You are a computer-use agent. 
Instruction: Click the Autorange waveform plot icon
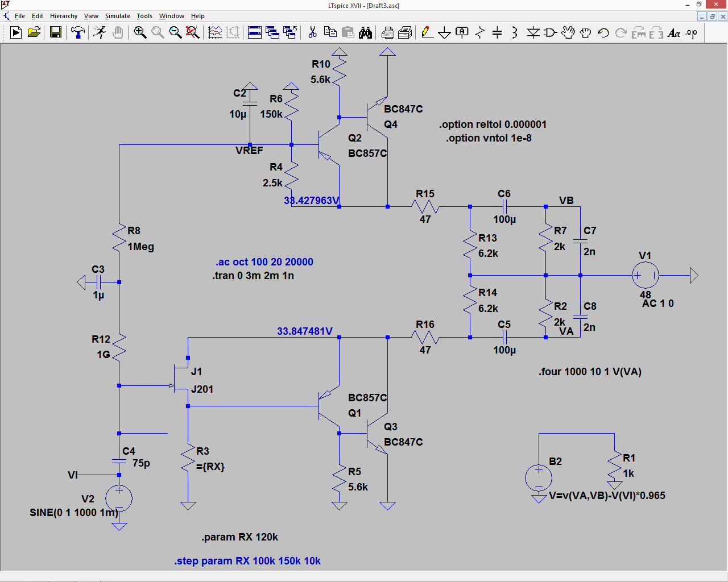point(215,32)
